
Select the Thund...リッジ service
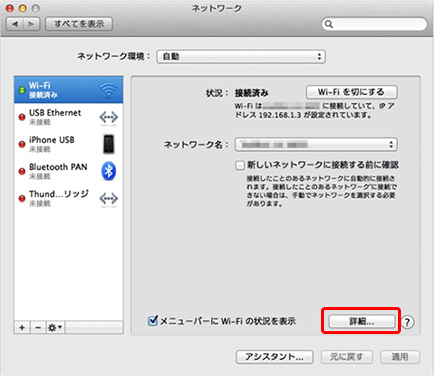(68, 198)
